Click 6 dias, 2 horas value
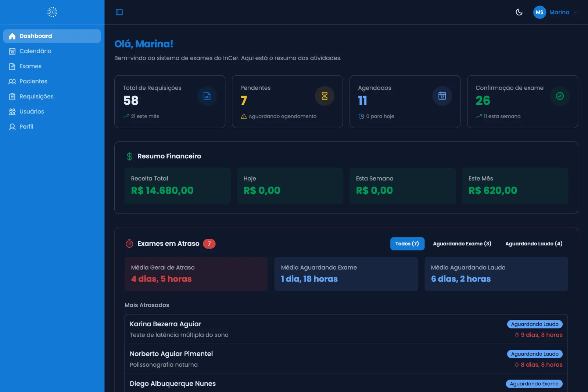The image size is (588, 392). [461, 279]
